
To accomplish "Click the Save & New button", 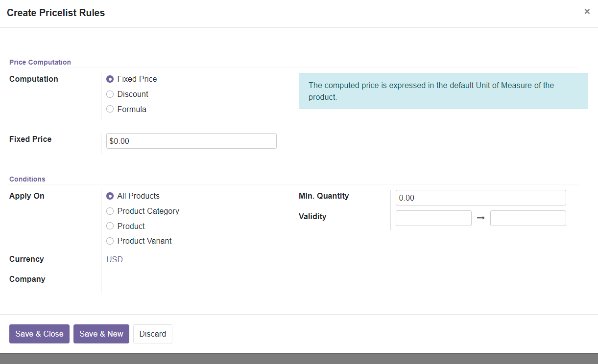I will click(x=101, y=334).
